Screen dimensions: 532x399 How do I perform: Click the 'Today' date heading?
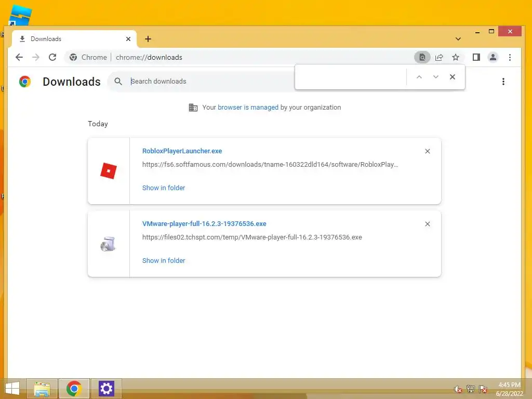[98, 124]
